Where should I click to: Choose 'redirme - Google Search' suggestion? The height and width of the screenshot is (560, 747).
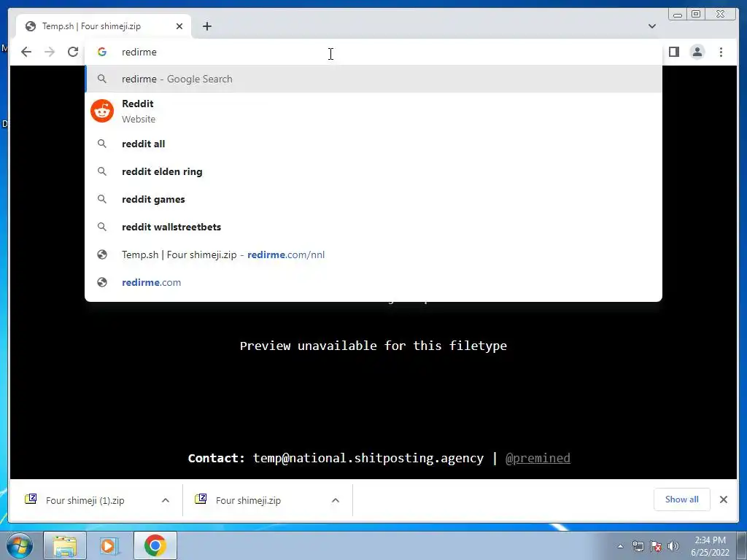coord(373,79)
